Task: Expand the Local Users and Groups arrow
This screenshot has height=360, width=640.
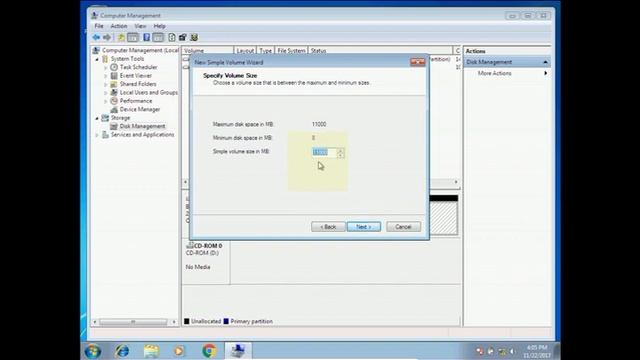Action: coord(106,93)
